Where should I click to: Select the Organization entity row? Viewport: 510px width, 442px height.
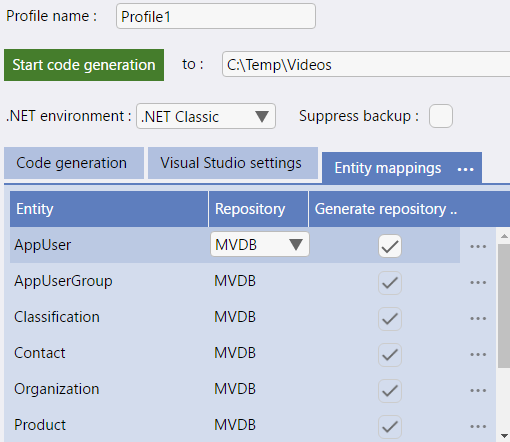click(235, 389)
